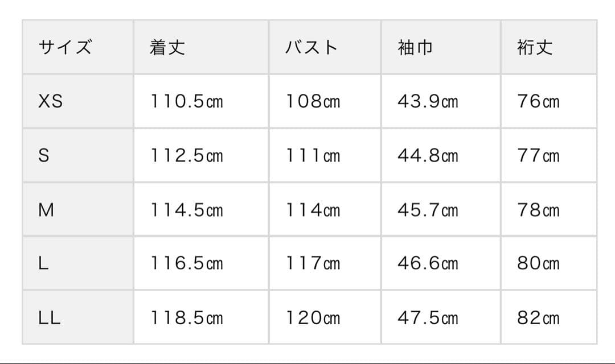The image size is (615, 364).
Task: Click the 着丈 column header
Action: pyautogui.click(x=167, y=47)
